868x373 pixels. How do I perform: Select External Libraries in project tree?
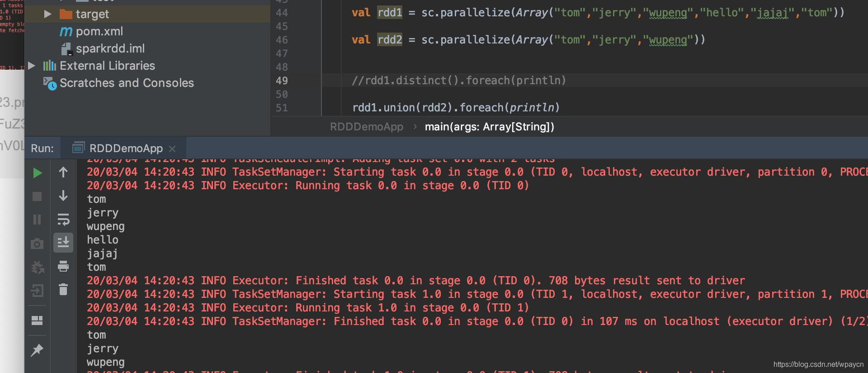[107, 66]
